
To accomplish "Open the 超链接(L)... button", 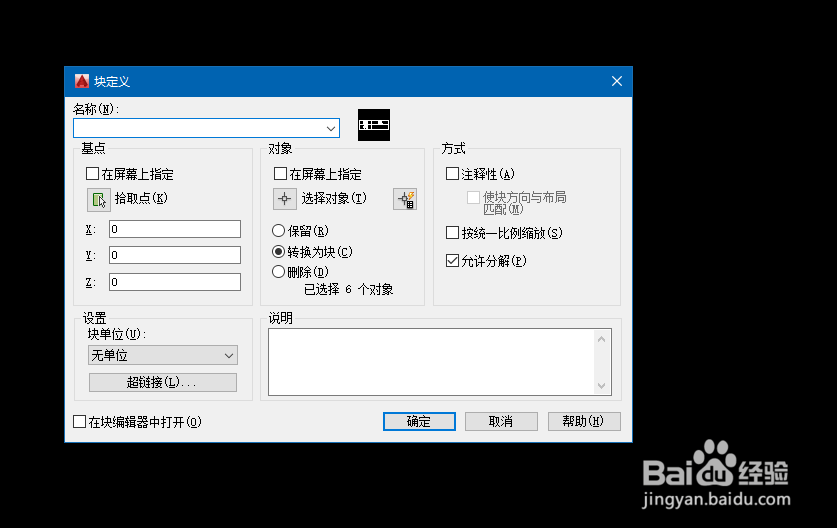I will coord(163,382).
